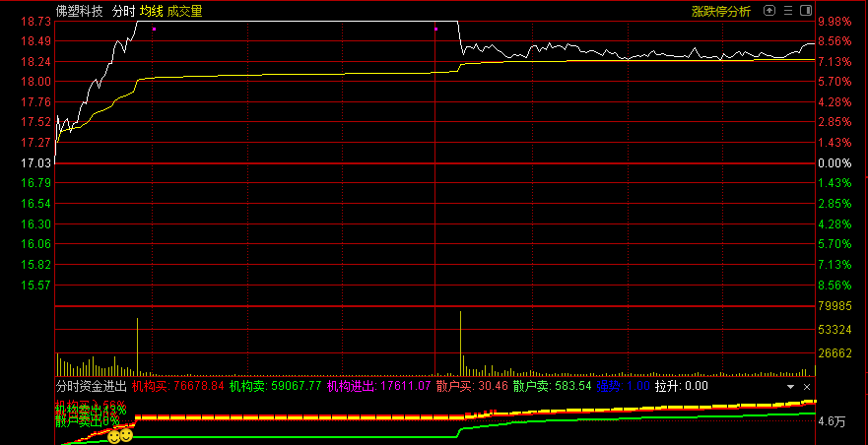Open the 涨跌停分析 analysis link
Viewport: 868px width, 445px height.
[720, 12]
